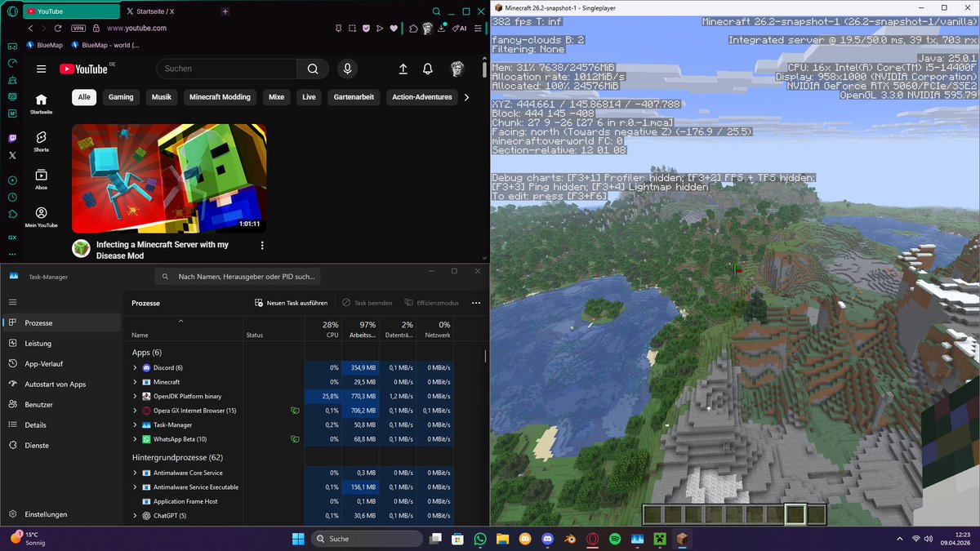The height and width of the screenshot is (551, 980).
Task: Select Minecraft Modding chip
Action: pyautogui.click(x=221, y=97)
